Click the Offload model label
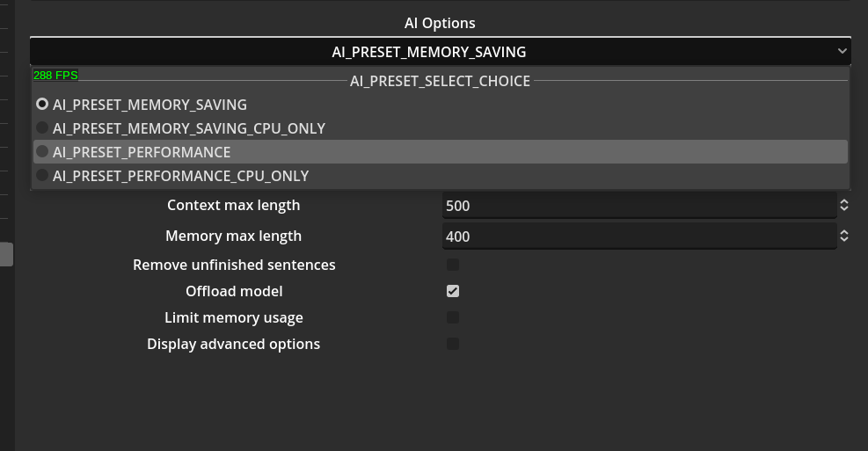868x451 pixels. click(234, 291)
